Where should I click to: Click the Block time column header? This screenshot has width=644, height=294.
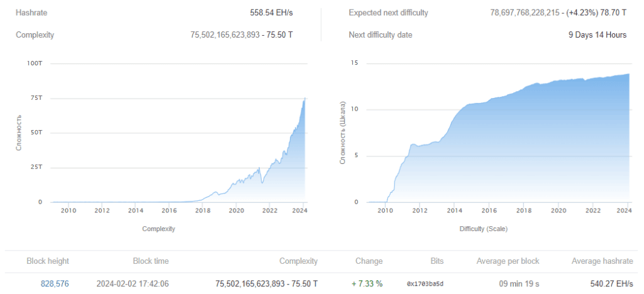click(150, 261)
